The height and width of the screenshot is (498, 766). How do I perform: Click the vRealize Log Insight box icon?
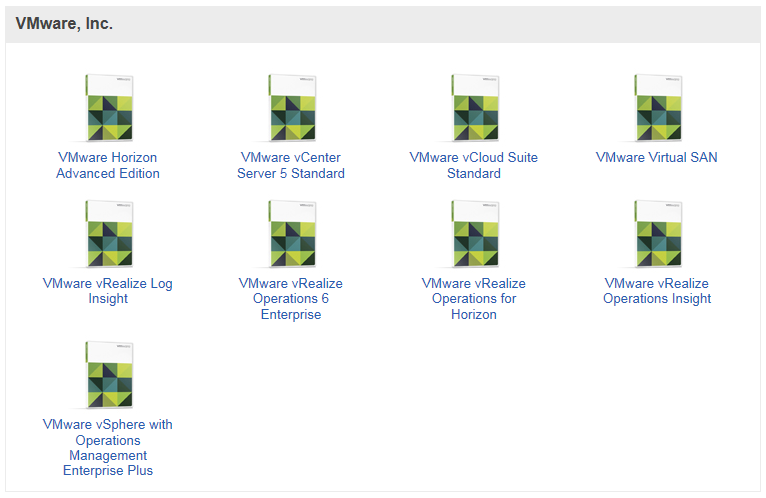[109, 234]
